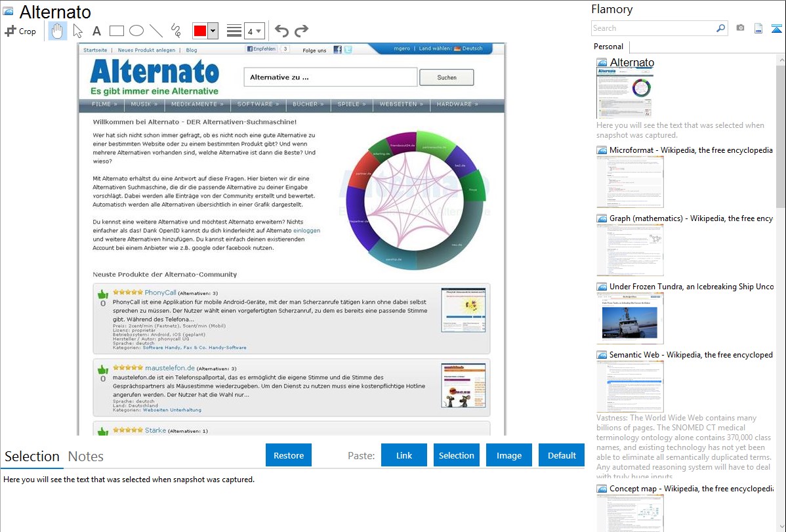Screen dimensions: 786x532
Task: Choose the straight line tool
Action: click(x=156, y=31)
